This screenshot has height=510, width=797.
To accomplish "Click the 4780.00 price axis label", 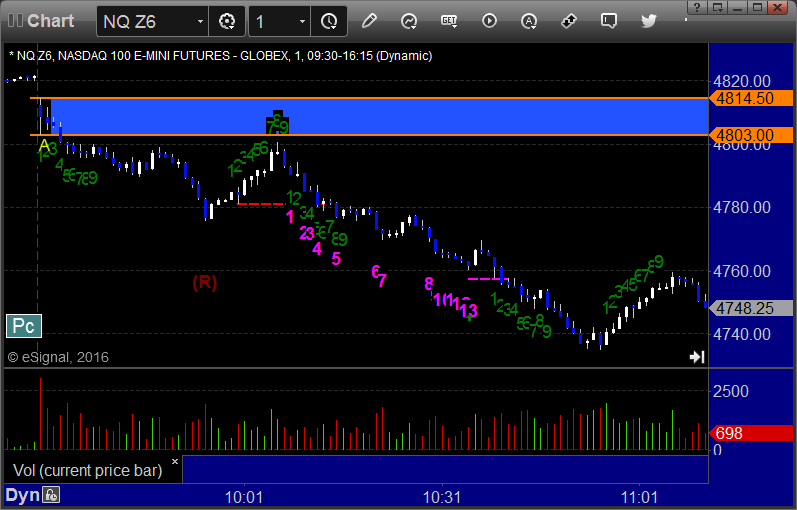I will coord(742,207).
